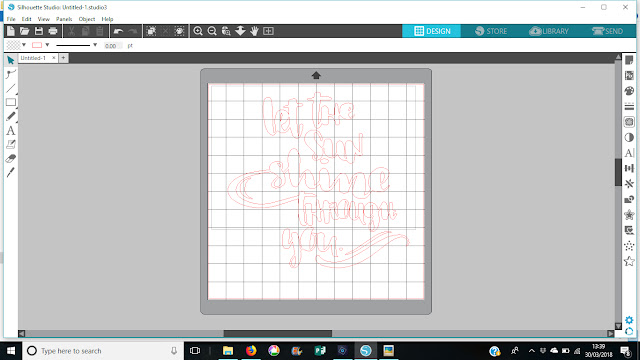The width and height of the screenshot is (640, 360).
Task: Switch to the Untitled-1 document tab
Action: pos(33,58)
